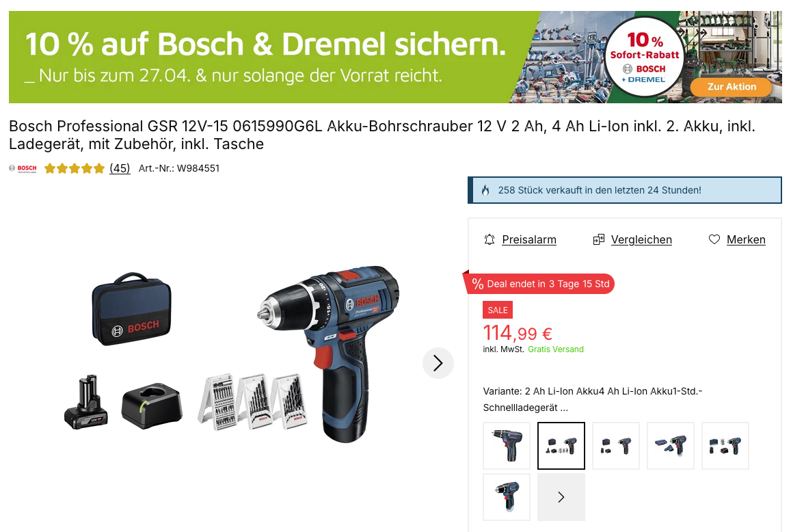Click the Merken heart icon
The image size is (791, 532).
point(714,239)
